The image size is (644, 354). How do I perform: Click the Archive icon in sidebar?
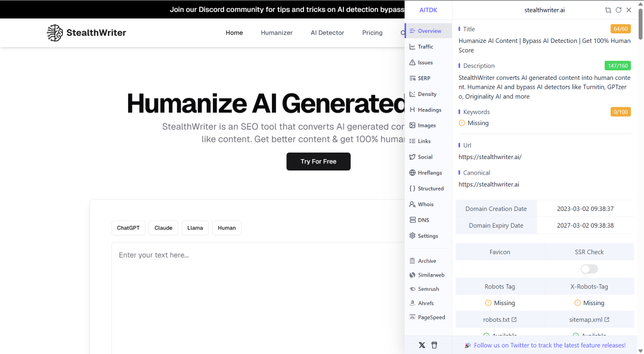(413, 261)
